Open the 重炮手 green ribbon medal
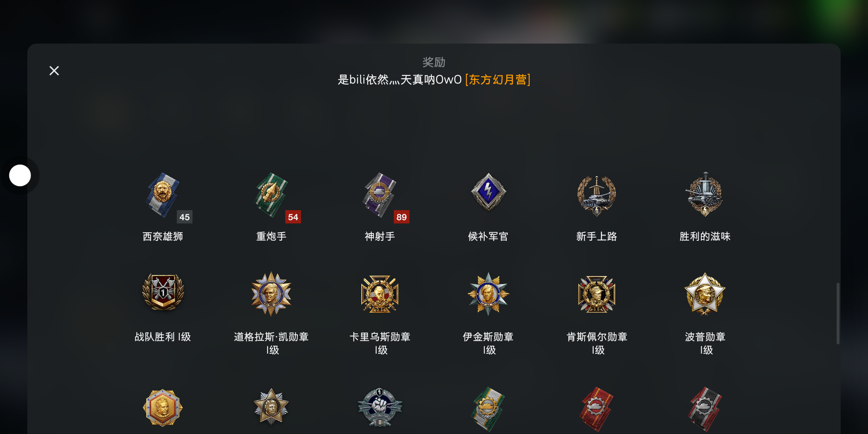Viewport: 868px width, 434px height. 271,195
